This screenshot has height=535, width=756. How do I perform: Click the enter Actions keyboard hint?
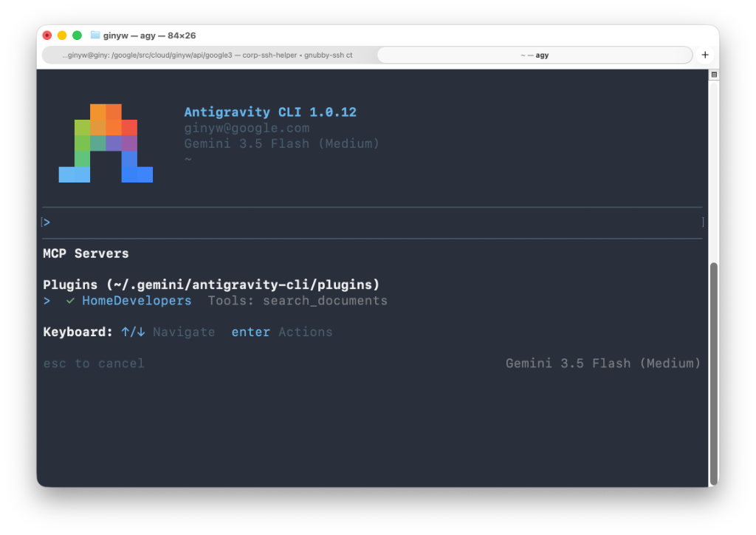[282, 332]
